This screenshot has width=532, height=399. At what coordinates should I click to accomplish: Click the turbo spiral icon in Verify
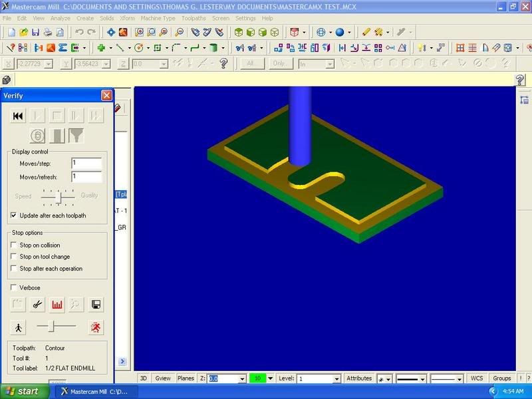click(x=37, y=136)
